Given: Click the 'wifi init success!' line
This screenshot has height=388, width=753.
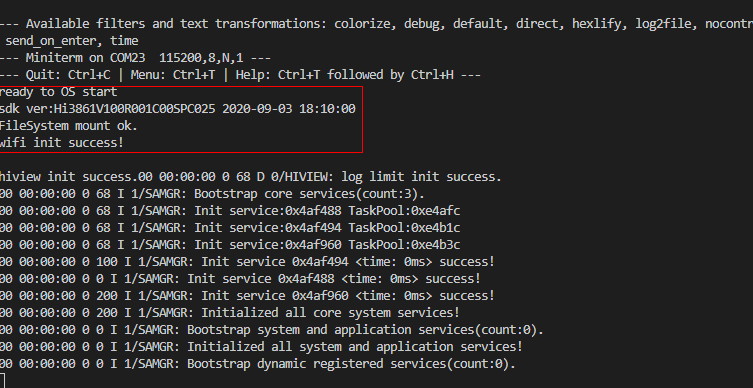Looking at the screenshot, I should 61,143.
